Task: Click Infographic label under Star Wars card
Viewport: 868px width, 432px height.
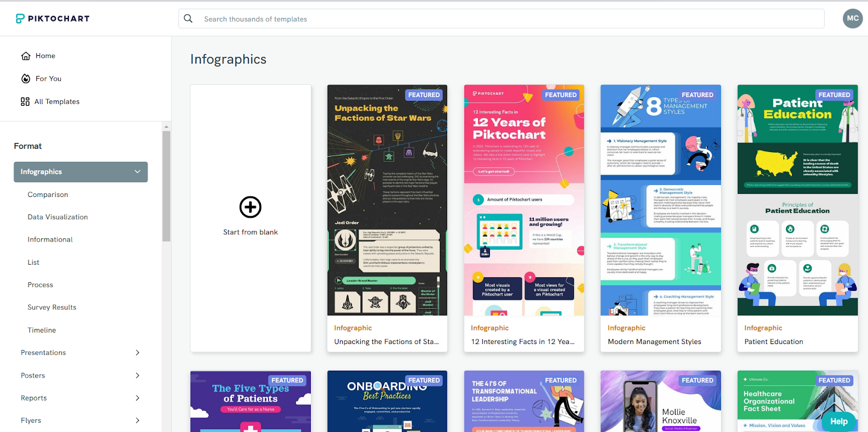Action: coord(353,328)
